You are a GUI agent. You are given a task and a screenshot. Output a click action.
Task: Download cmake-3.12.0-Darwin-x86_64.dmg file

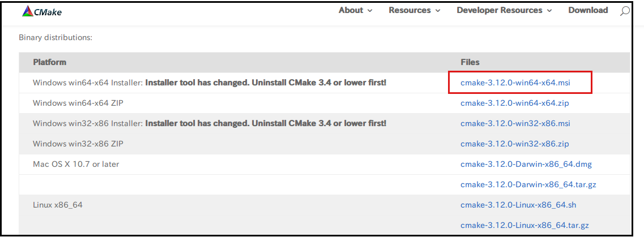coord(526,164)
